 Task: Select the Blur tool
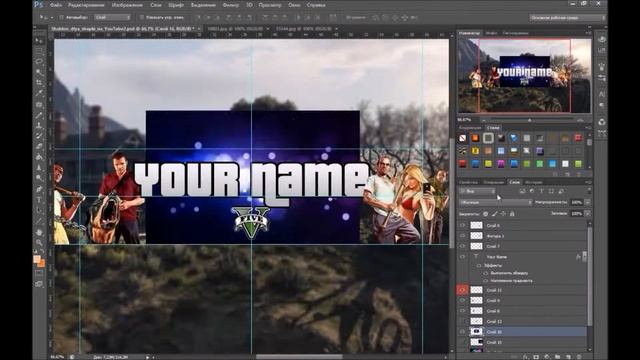[39, 168]
